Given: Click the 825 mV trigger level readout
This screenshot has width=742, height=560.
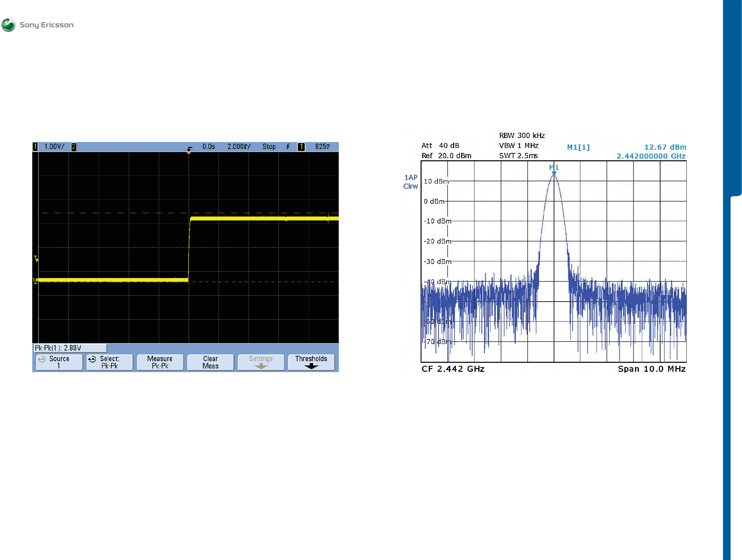Looking at the screenshot, I should pos(322,147).
